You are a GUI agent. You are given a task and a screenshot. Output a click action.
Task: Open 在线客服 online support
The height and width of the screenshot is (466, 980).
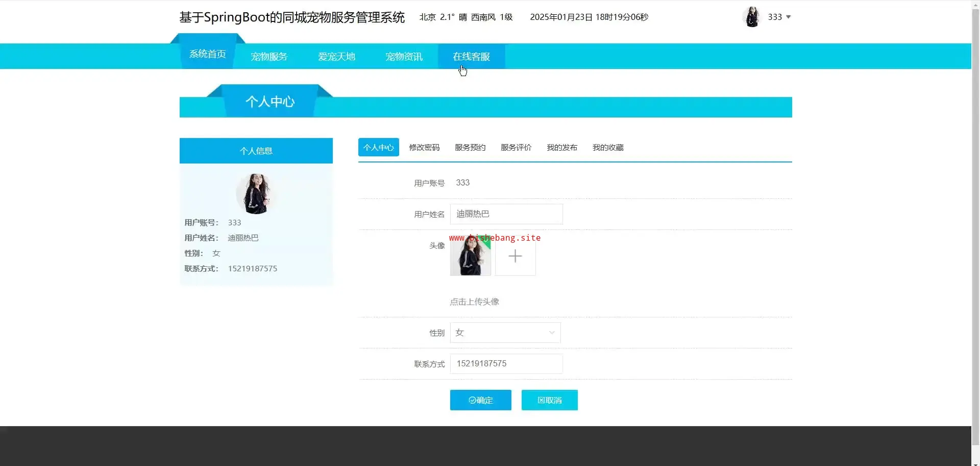471,57
